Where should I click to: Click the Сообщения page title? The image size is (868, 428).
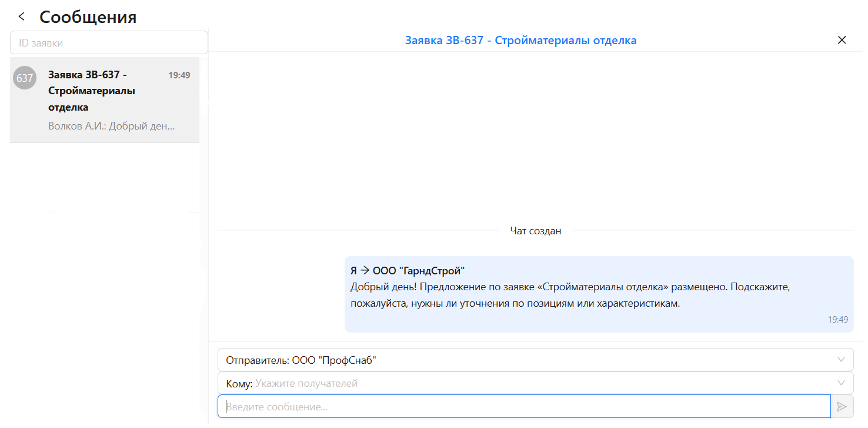tap(87, 16)
